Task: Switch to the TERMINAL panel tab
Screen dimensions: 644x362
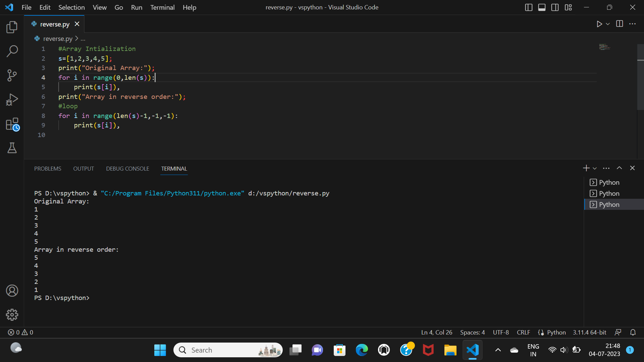Action: (174, 169)
